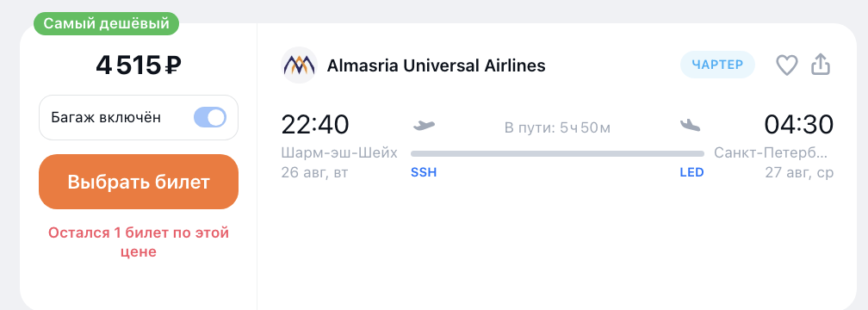Image resolution: width=868 pixels, height=310 pixels.
Task: Click the Almasria Universal Airlines logo
Action: [x=299, y=65]
